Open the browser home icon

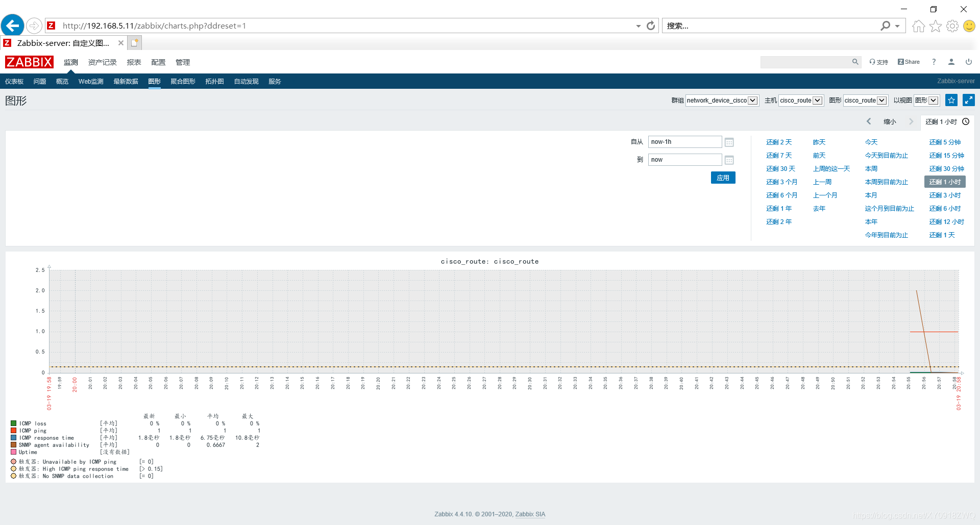click(918, 26)
